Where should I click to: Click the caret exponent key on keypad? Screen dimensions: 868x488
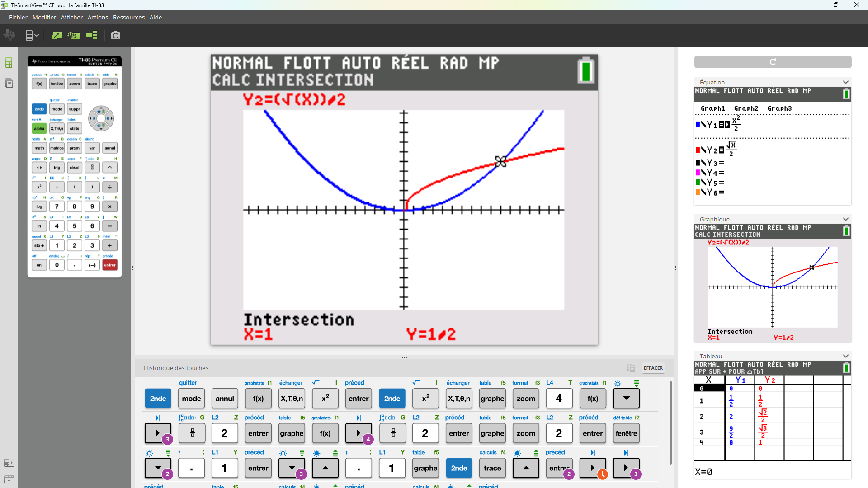tap(110, 167)
